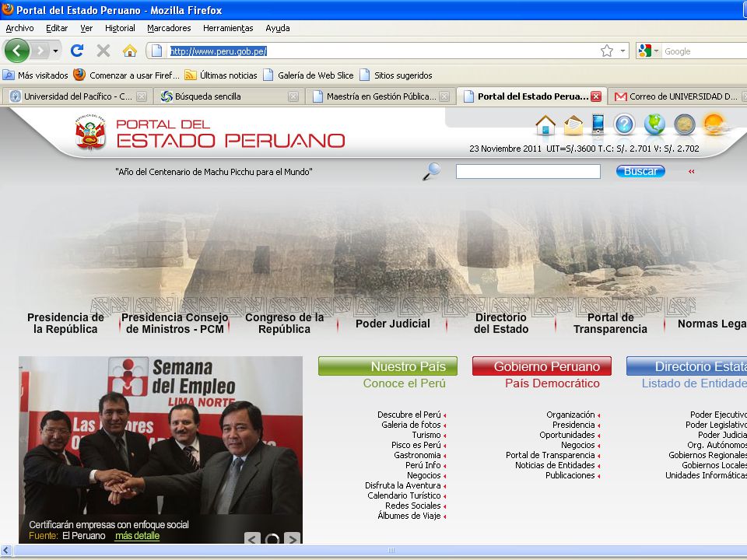Click the portal help question mark icon

click(624, 124)
